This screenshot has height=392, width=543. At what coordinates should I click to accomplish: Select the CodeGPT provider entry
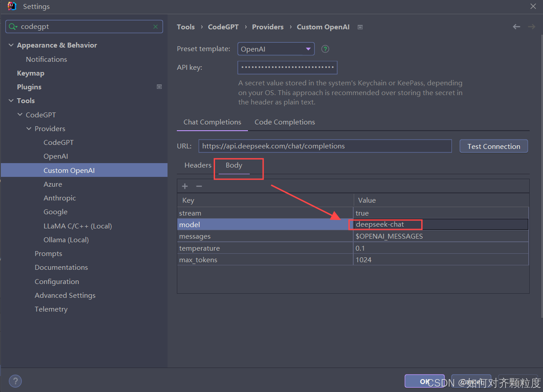(x=58, y=142)
